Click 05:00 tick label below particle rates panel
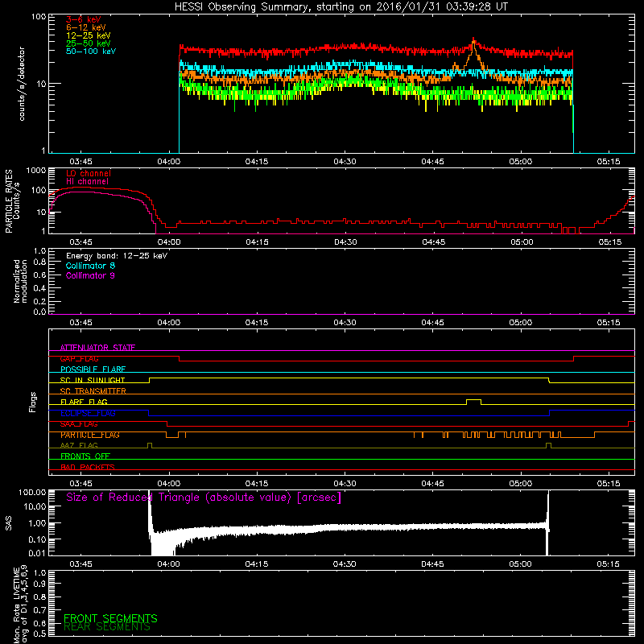The image size is (644, 644). (x=522, y=242)
